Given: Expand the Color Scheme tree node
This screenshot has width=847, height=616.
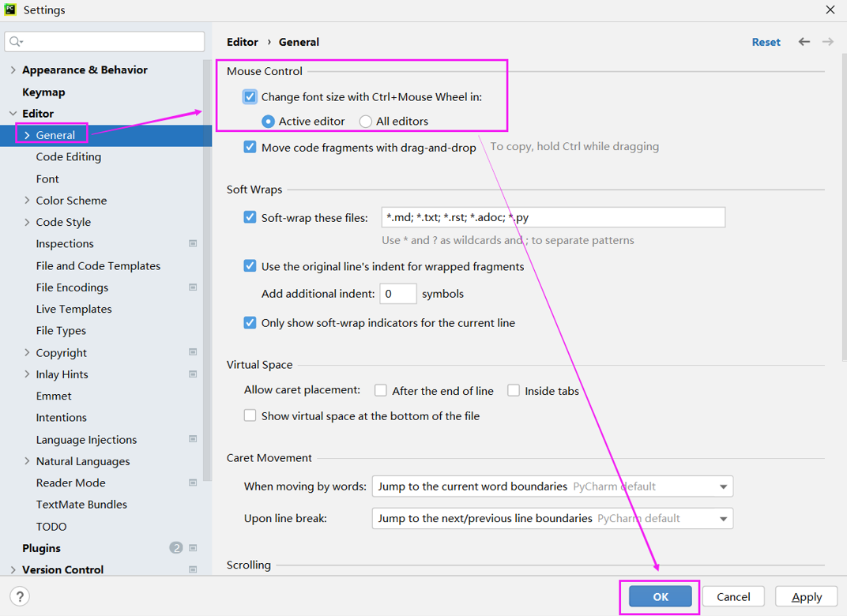Looking at the screenshot, I should (28, 201).
